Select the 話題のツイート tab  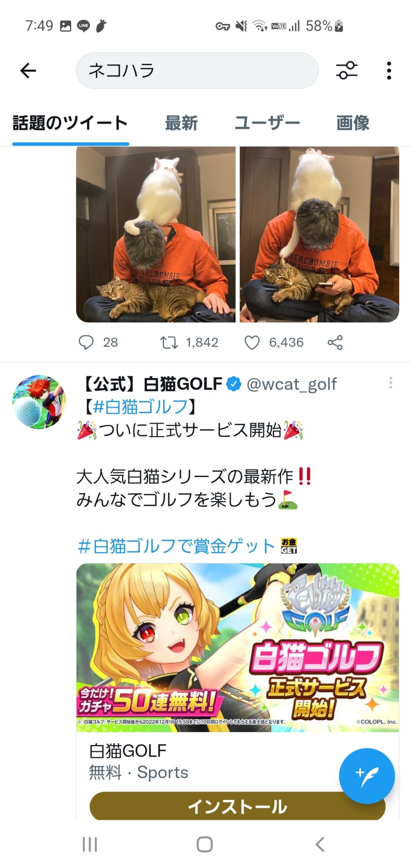point(70,123)
